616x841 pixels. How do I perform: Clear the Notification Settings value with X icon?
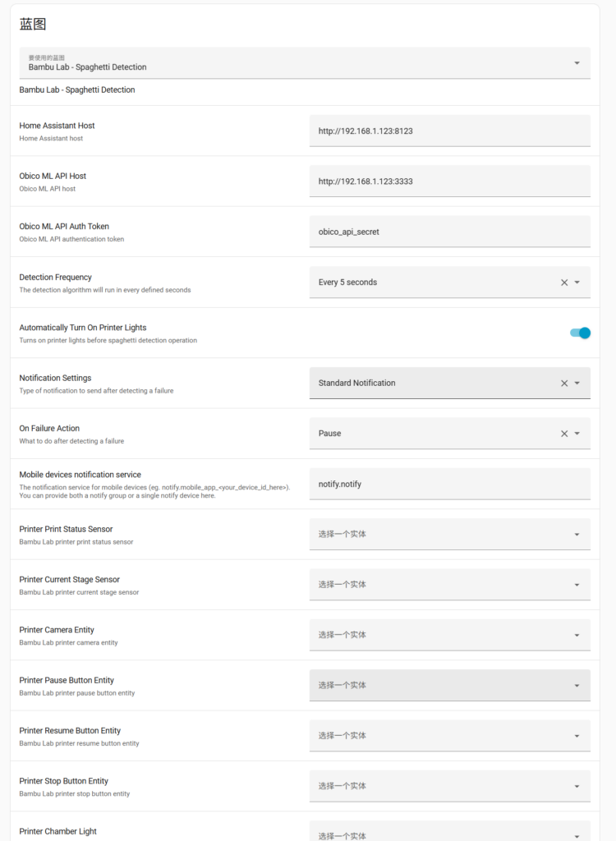(x=564, y=384)
